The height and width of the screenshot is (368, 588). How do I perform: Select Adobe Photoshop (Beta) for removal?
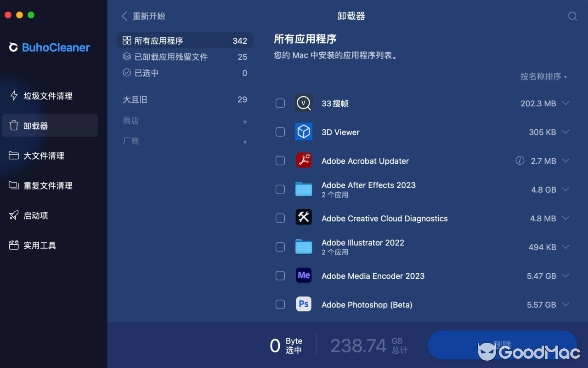[x=280, y=304]
